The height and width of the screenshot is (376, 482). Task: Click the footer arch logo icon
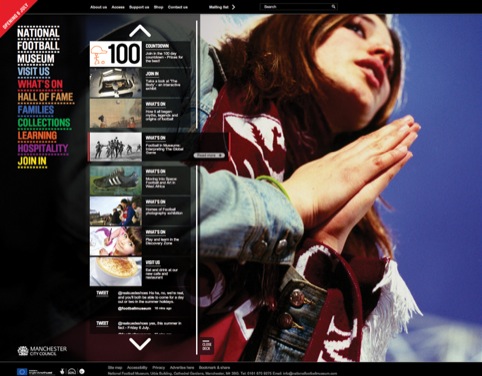(x=72, y=371)
